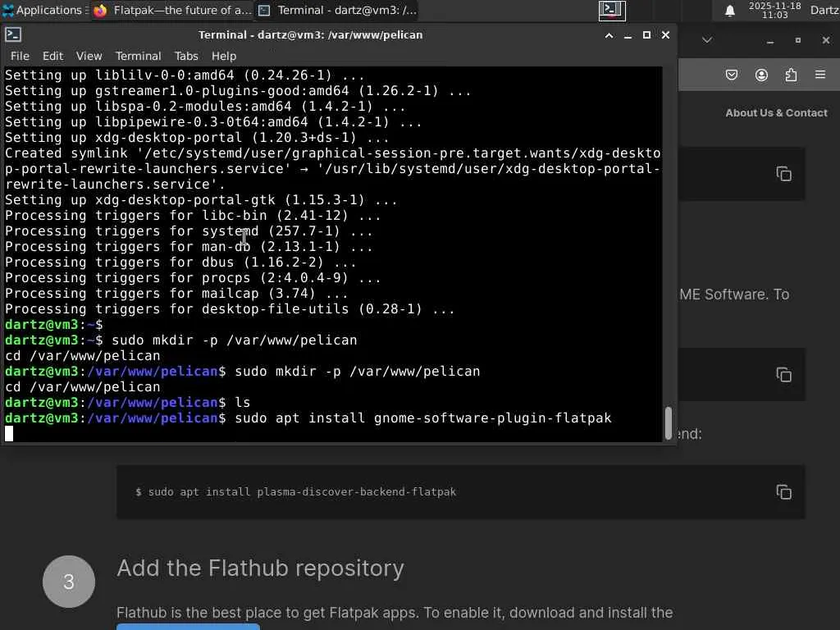This screenshot has width=840, height=630.
Task: Click 'Processing triggers for mailcap' output line
Action: [x=176, y=294]
